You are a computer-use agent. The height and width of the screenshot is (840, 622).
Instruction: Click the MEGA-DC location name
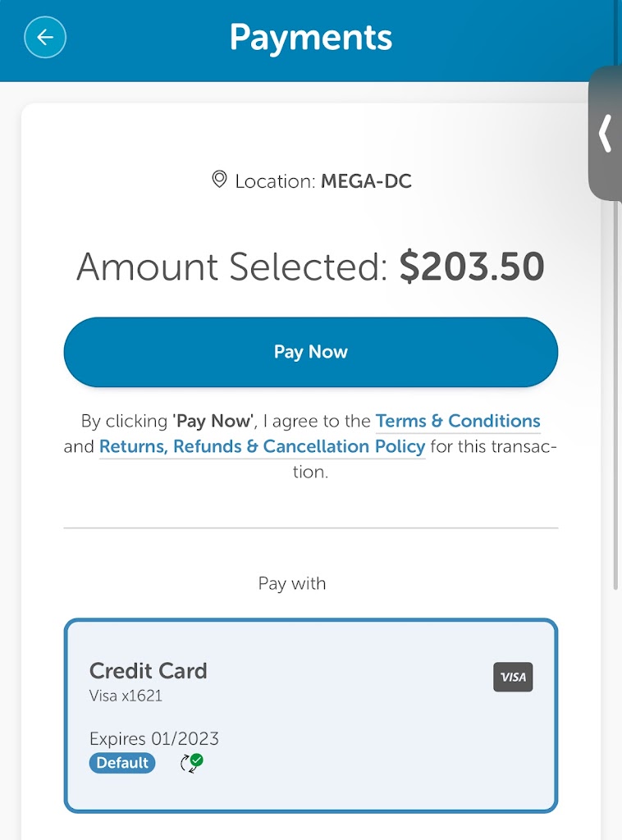[x=366, y=181]
